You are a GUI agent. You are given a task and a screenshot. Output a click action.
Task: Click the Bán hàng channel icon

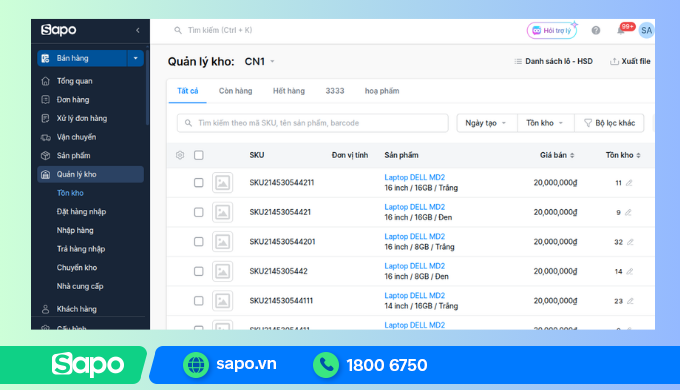pos(46,58)
